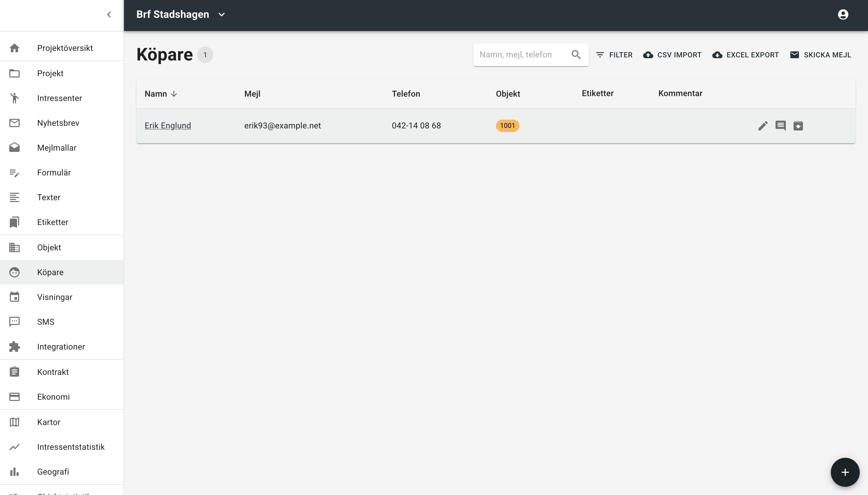This screenshot has height=495, width=868.
Task: Click the Etiketter column header
Action: tap(598, 94)
